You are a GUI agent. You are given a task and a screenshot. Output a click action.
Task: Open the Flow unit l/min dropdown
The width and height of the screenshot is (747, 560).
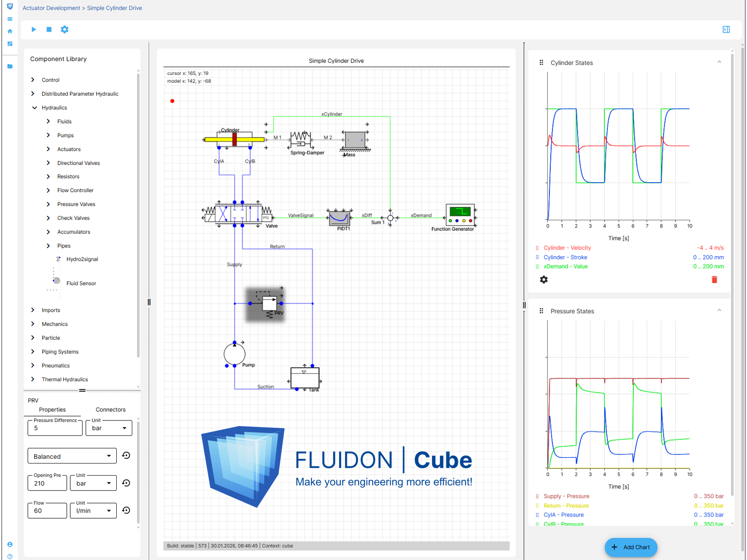point(93,510)
